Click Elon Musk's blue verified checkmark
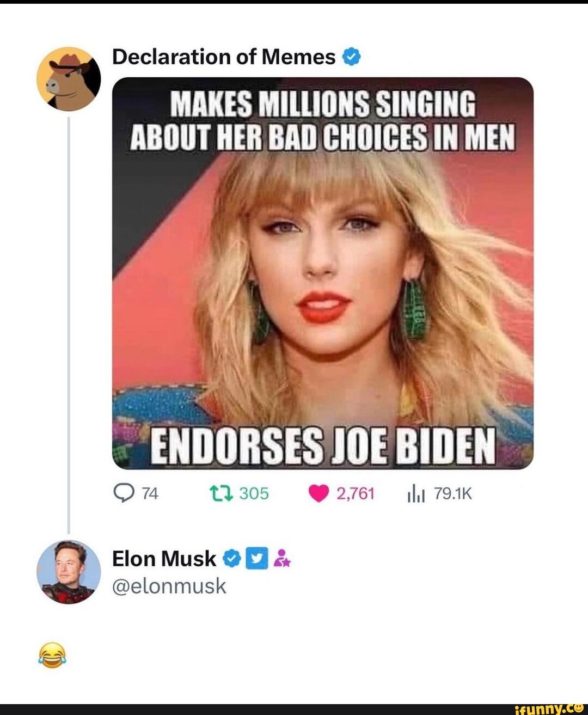This screenshot has width=588, height=715. coord(230,558)
